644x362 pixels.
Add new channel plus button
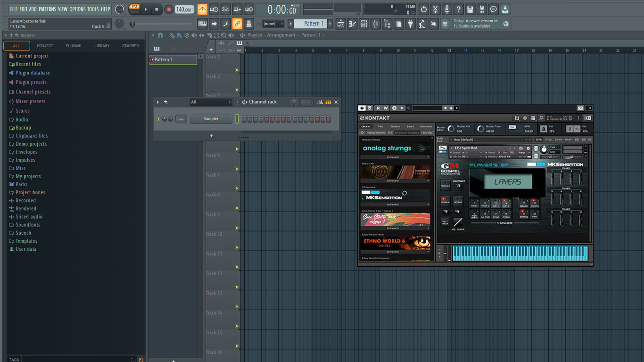click(212, 136)
